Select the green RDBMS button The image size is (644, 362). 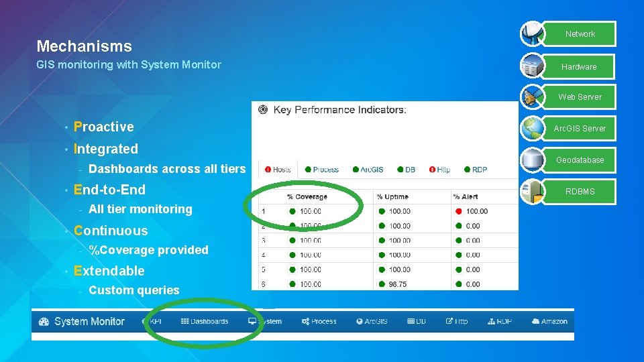pyautogui.click(x=580, y=191)
